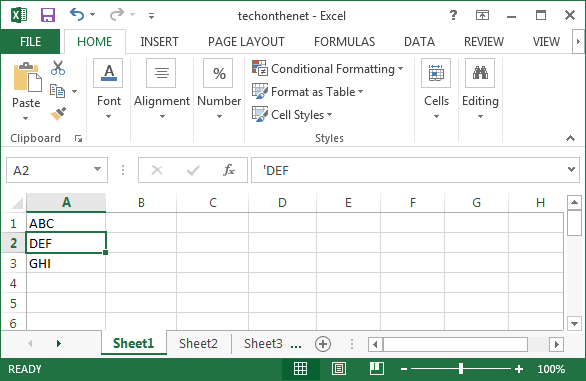Click the Save icon in the title bar
The height and width of the screenshot is (381, 586).
[48, 15]
